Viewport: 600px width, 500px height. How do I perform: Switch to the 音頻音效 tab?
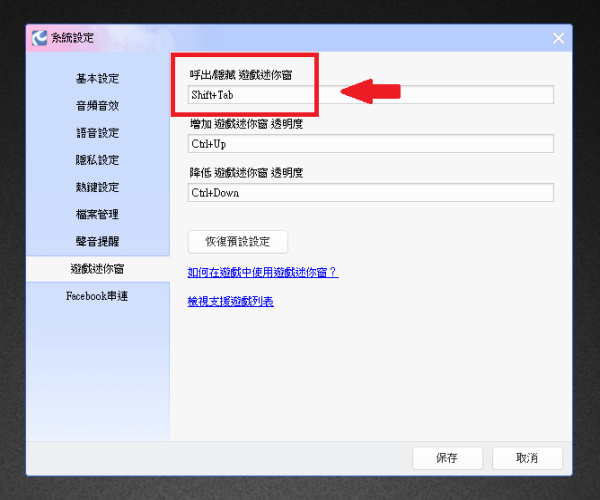pos(97,106)
